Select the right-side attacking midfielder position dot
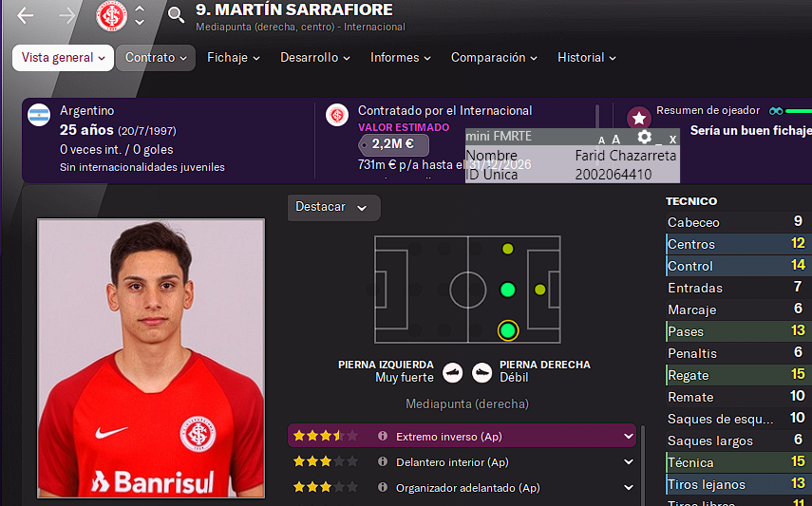Screen dimensions: 812x506 pyautogui.click(x=508, y=330)
